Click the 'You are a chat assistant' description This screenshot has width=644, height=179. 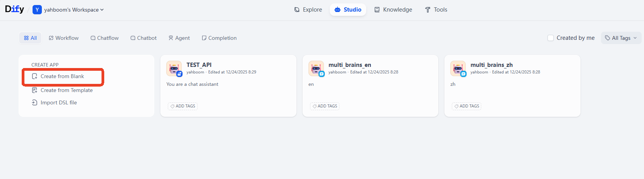[192, 84]
